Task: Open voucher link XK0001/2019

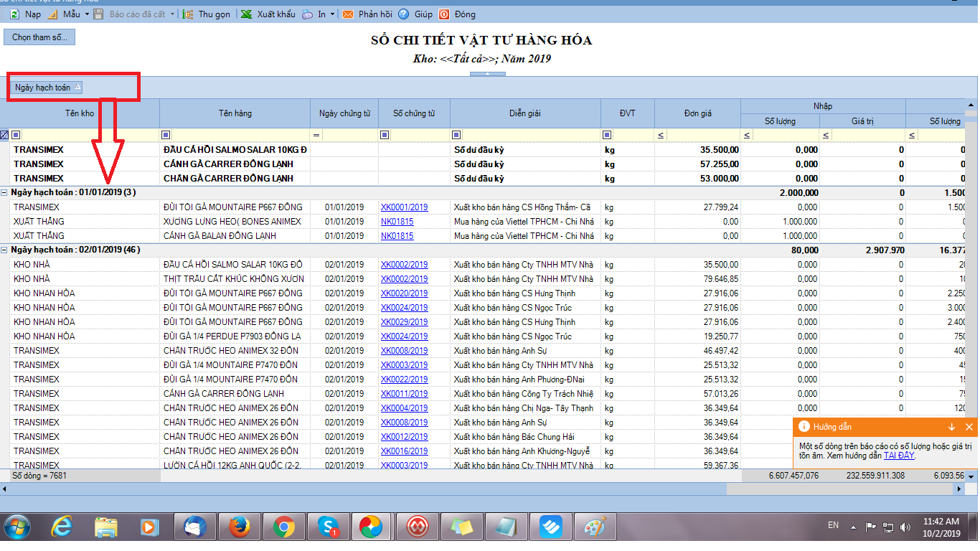Action: (x=404, y=207)
